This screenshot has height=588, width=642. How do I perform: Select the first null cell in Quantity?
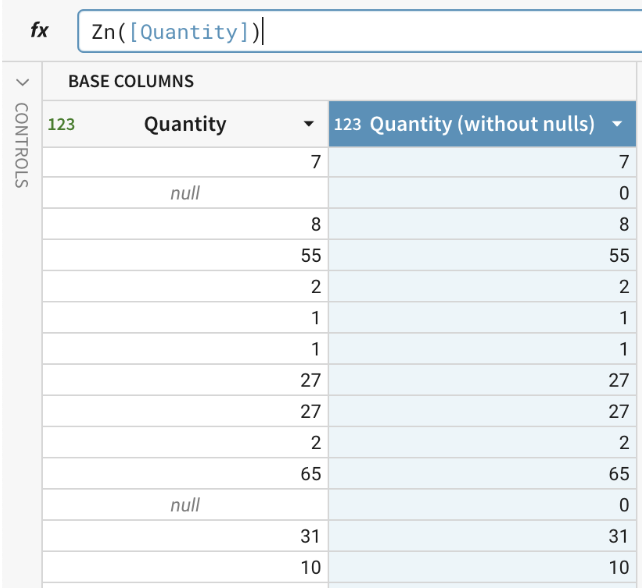tap(185, 193)
